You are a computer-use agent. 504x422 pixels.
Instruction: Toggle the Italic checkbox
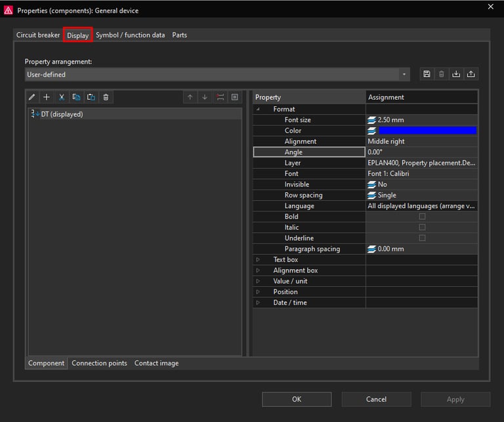[422, 227]
